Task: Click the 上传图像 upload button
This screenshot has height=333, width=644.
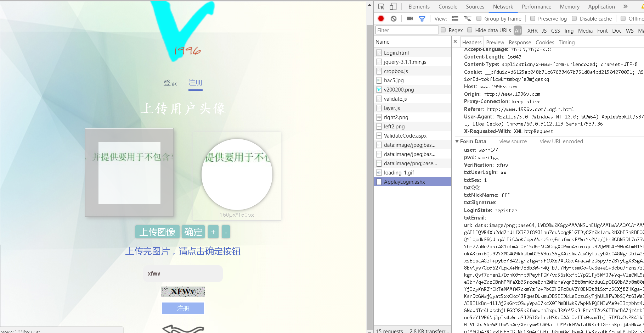Action: point(157,232)
